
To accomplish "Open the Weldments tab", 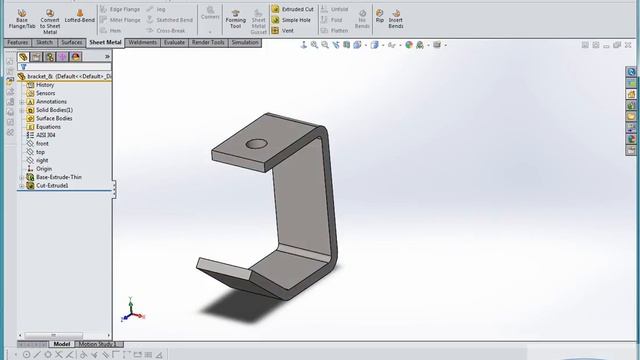I will pyautogui.click(x=142, y=42).
